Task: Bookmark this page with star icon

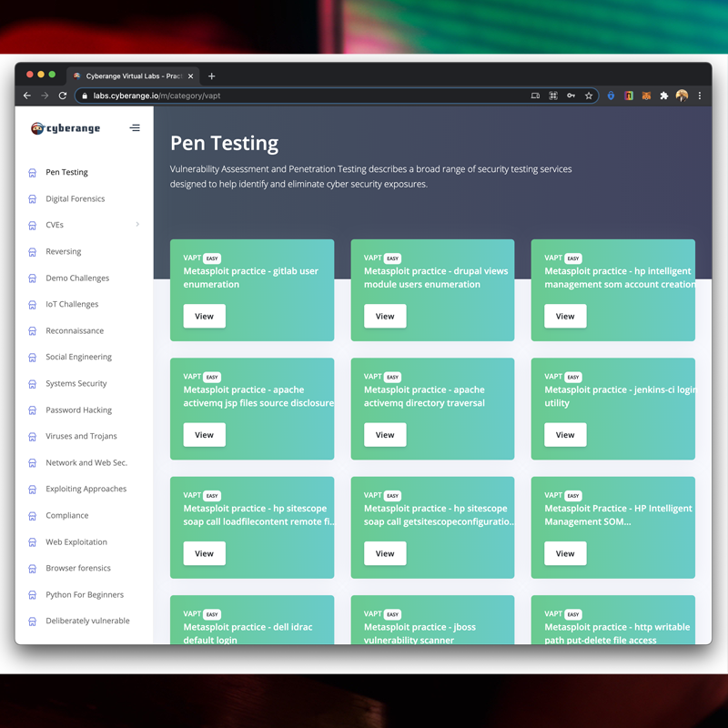Action: point(589,96)
